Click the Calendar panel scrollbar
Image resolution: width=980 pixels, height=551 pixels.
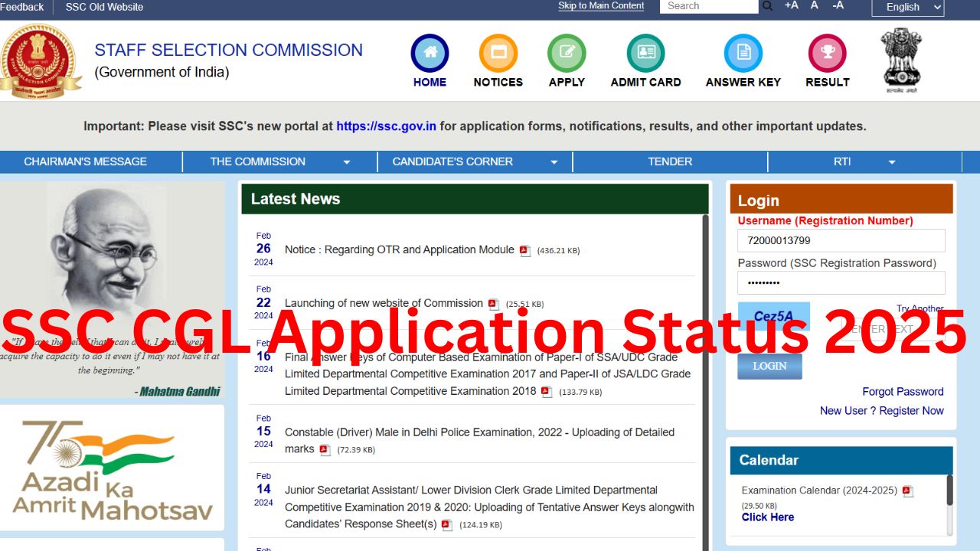pos(950,490)
